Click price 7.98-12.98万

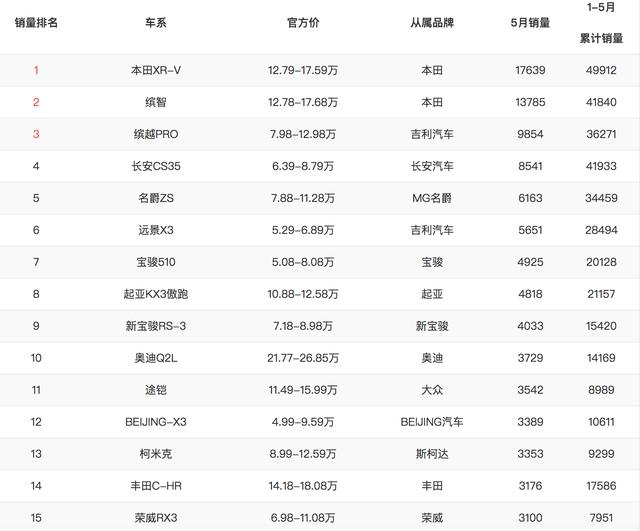pyautogui.click(x=303, y=134)
